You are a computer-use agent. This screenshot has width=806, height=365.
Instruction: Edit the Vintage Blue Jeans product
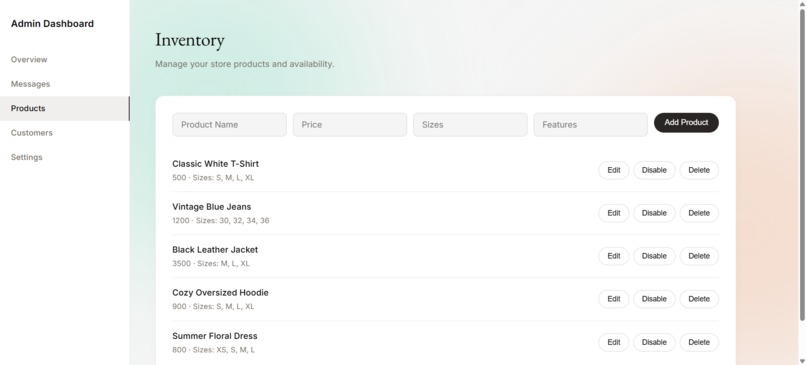(614, 213)
